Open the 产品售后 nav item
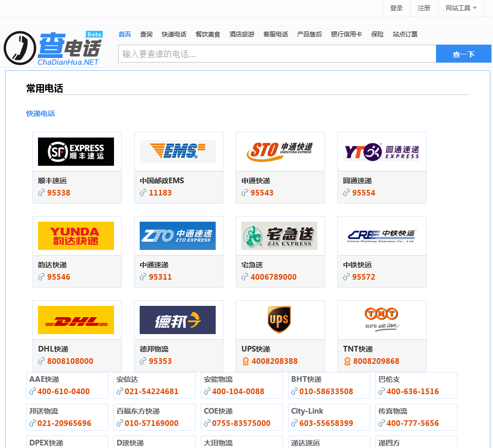 [309, 34]
